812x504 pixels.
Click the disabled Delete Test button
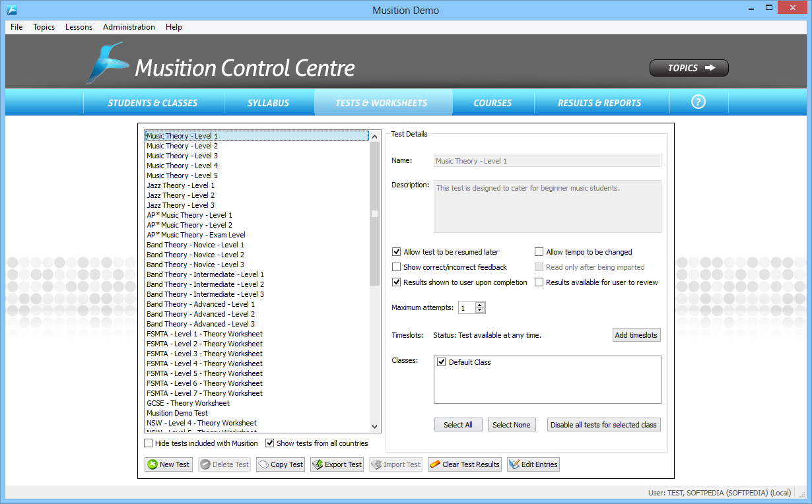pyautogui.click(x=224, y=464)
